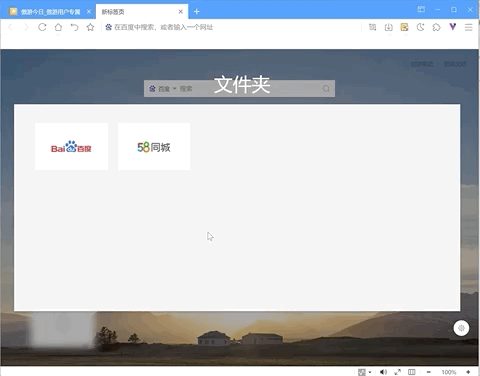This screenshot has width=480, height=376.
Task: Open page settings gear button
Action: click(x=461, y=328)
